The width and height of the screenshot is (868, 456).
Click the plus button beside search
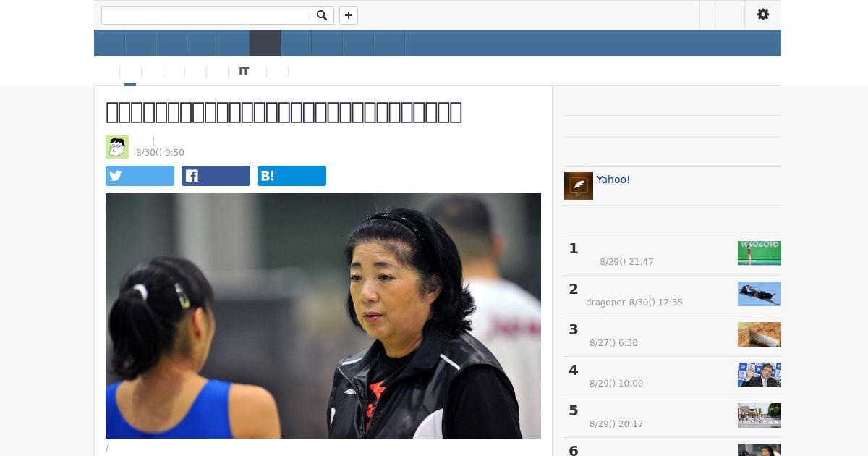349,15
